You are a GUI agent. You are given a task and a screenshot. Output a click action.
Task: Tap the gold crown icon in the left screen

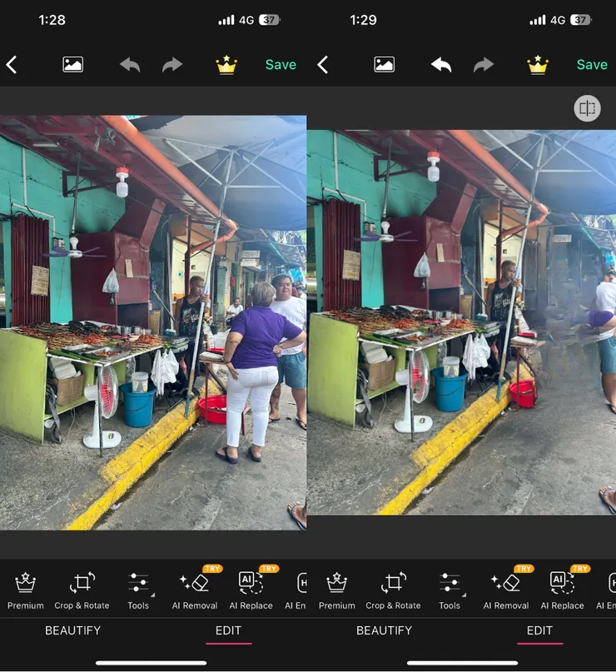pos(226,65)
